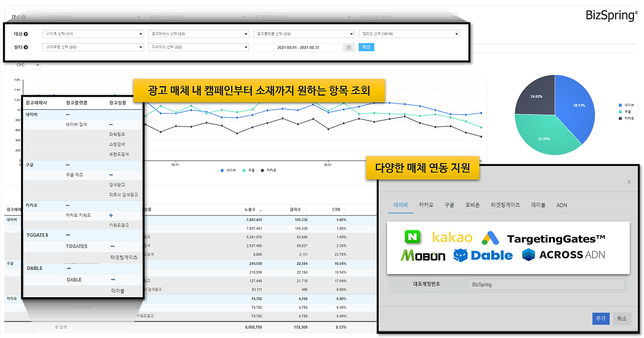The height and width of the screenshot is (338, 644).
Task: Collapse the 네이버 advertiser row in tree
Action: (67, 115)
